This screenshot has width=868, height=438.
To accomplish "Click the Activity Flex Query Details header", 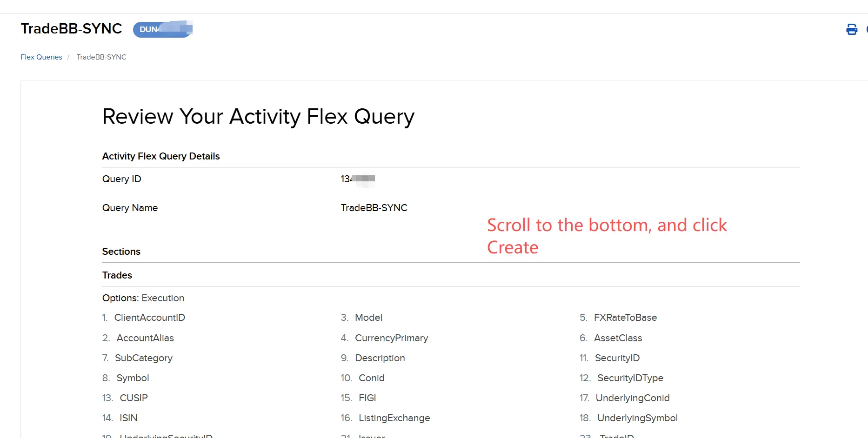I will pos(161,156).
